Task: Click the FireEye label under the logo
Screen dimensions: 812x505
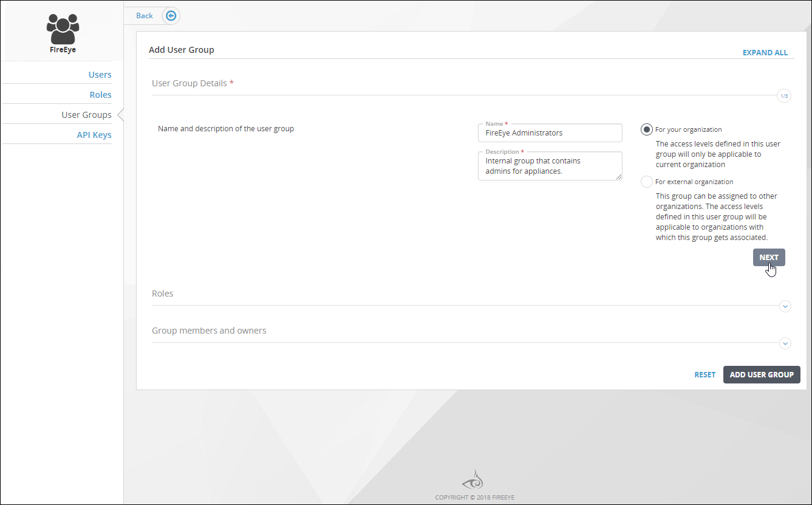Action: [x=63, y=50]
